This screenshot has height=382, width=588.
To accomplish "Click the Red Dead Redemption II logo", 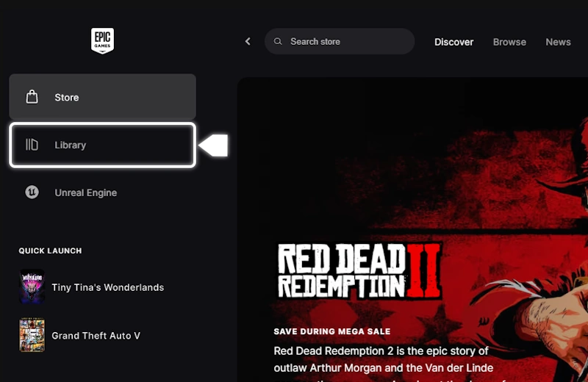I will (359, 270).
